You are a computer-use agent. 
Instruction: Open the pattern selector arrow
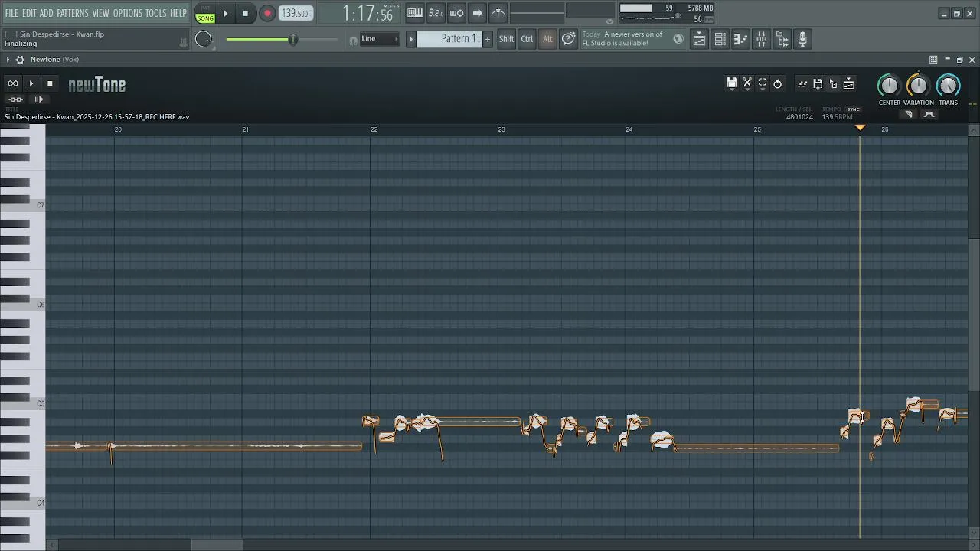pos(411,39)
